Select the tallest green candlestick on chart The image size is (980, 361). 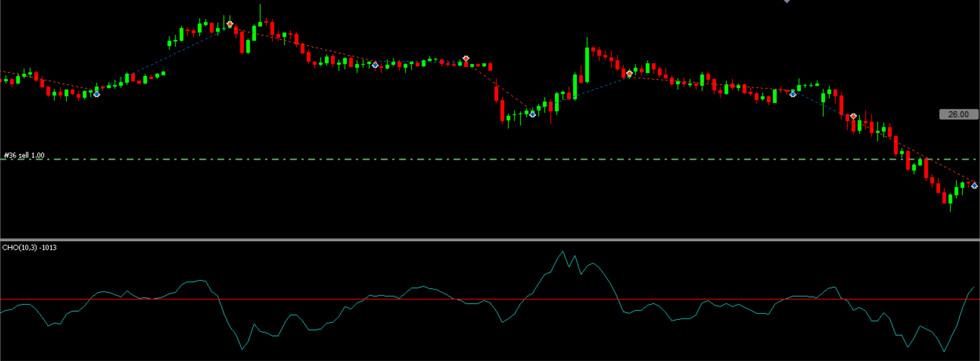587,60
